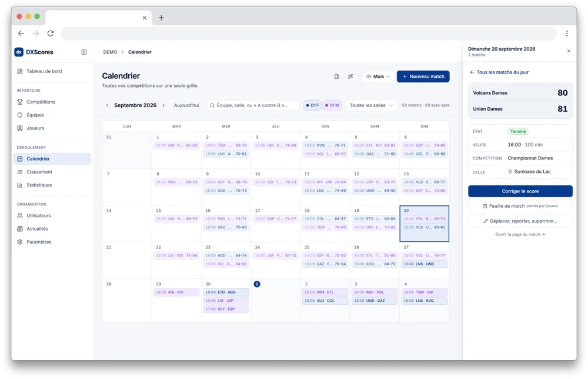Follow Ouvrir la page du match link
Viewport: 588px width, 379px height.
tap(520, 235)
